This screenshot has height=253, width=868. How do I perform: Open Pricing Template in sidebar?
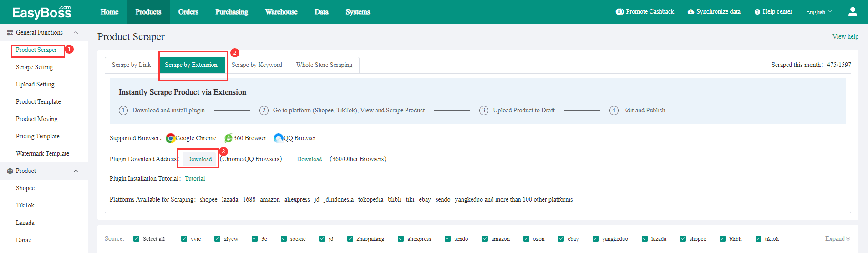pos(38,137)
